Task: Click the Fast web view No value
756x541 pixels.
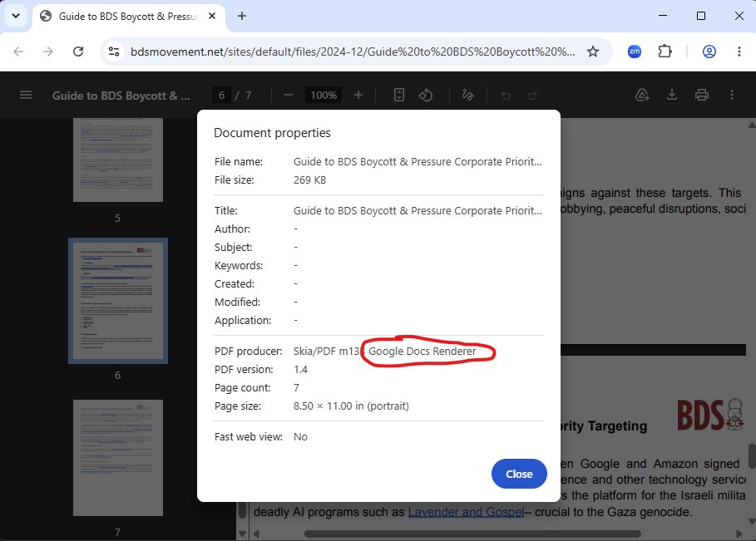Action: 300,437
